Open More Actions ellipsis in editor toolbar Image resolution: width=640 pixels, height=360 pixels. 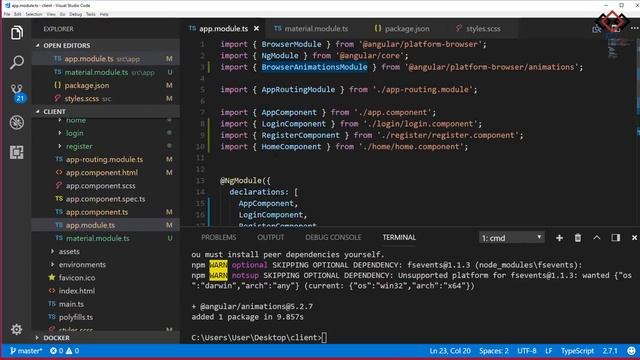[x=634, y=29]
